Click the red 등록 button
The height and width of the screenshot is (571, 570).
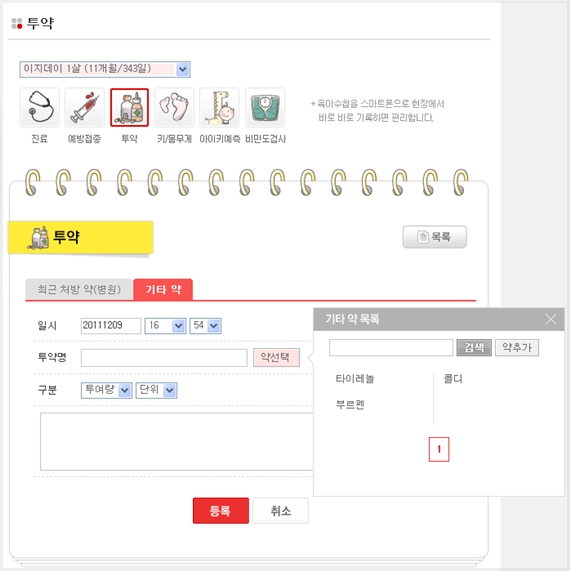[x=221, y=511]
